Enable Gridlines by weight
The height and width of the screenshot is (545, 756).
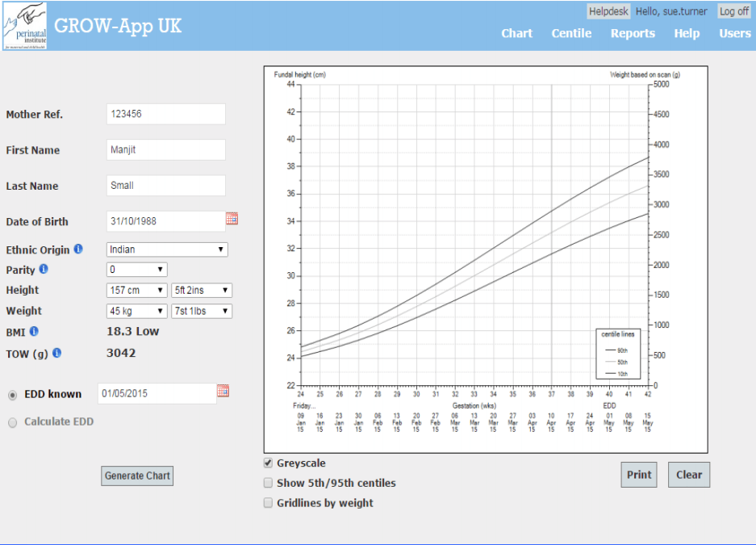point(268,502)
